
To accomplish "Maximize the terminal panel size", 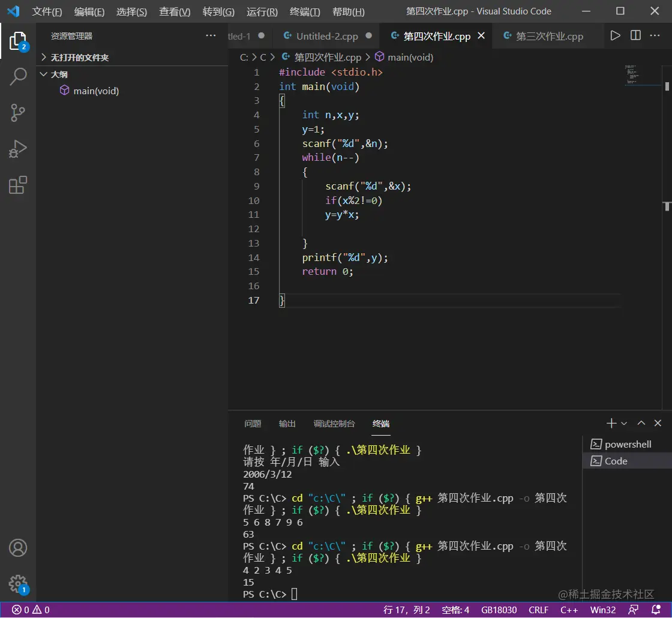I will click(641, 424).
